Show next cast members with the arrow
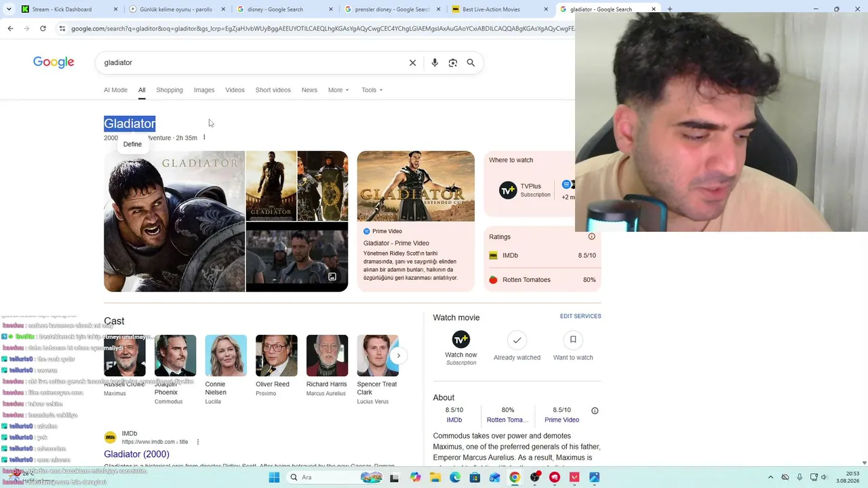 (x=399, y=355)
